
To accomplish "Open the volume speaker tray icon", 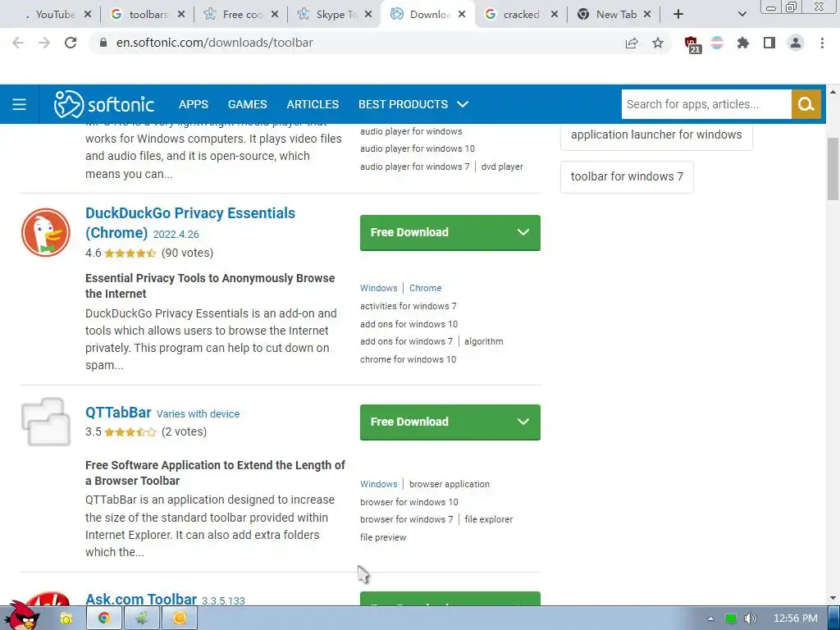I will 750,619.
